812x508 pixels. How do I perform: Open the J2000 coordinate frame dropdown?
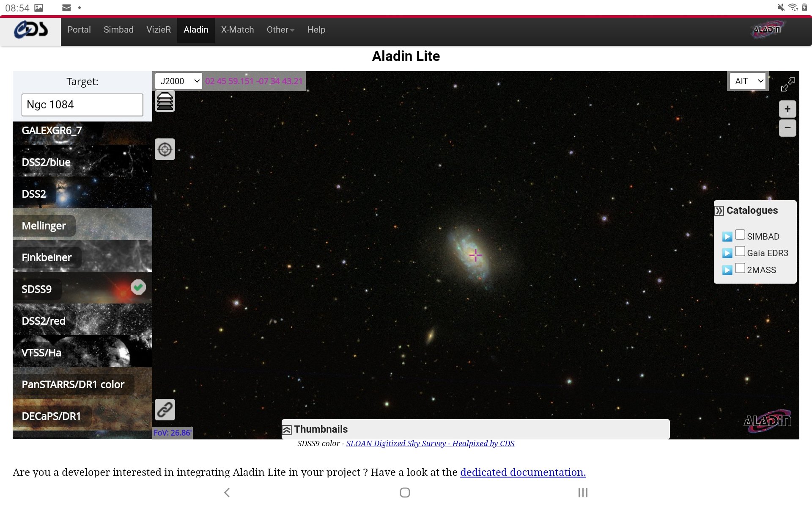(x=178, y=81)
